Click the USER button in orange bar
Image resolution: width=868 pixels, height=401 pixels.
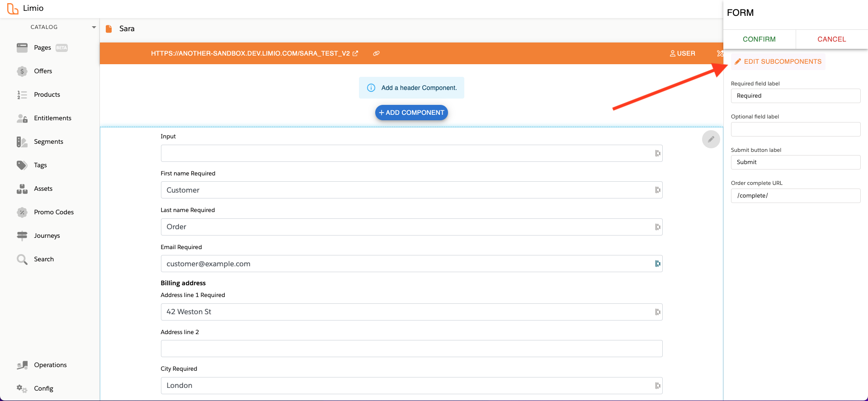tap(683, 53)
